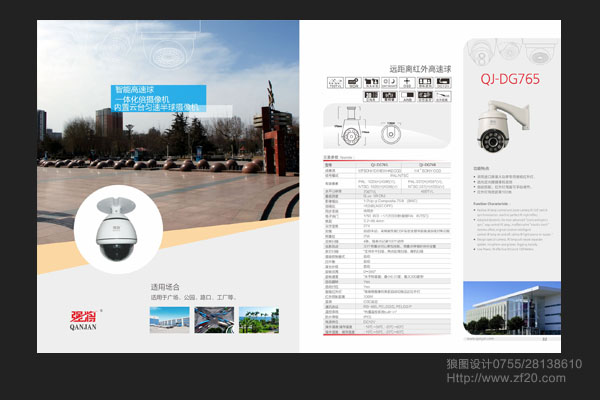The height and width of the screenshot is (400, 600).
Task: Open the palm tree park thumbnail
Action: click(259, 320)
